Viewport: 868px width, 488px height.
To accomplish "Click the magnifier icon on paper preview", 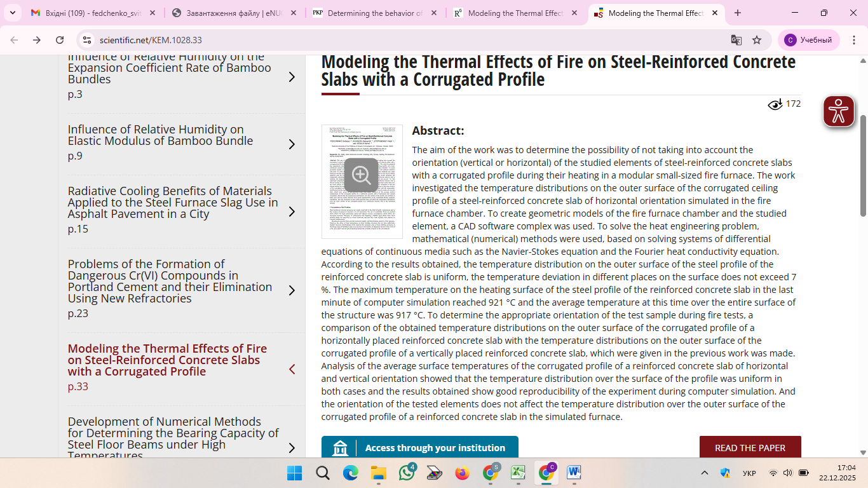I will [361, 175].
